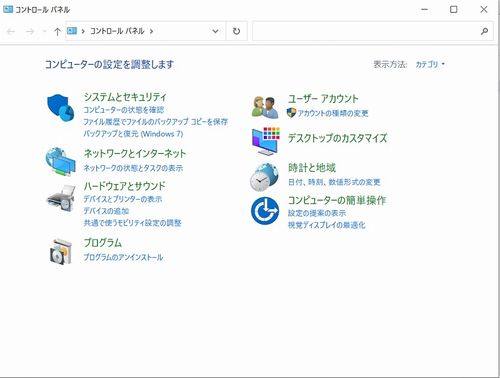Open the User Accounts people icon

(265, 107)
